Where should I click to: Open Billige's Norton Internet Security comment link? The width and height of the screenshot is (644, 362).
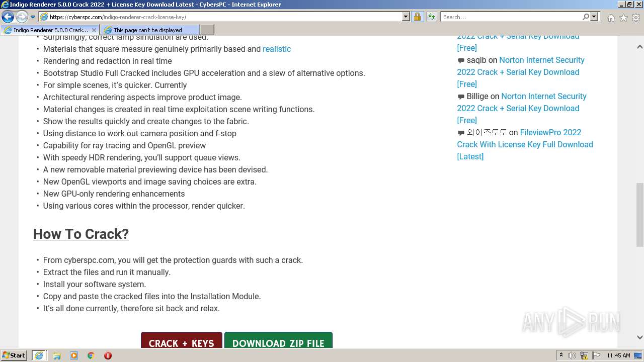click(x=522, y=108)
